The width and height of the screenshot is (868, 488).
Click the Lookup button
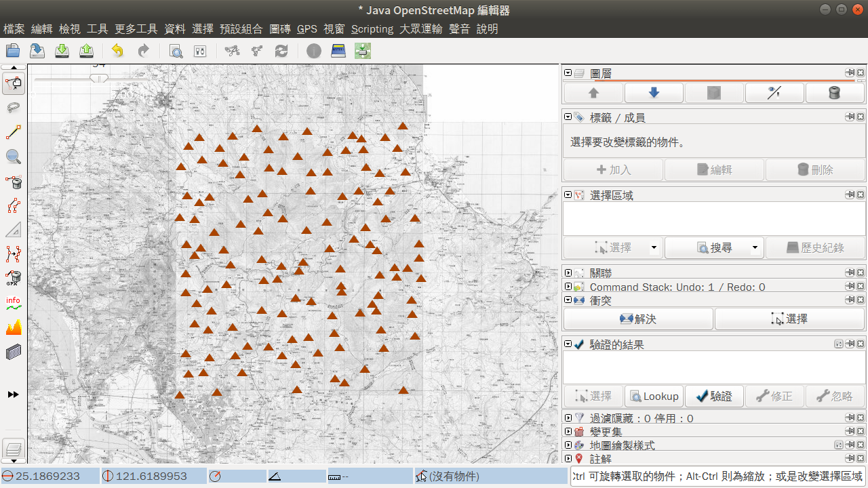tap(654, 396)
